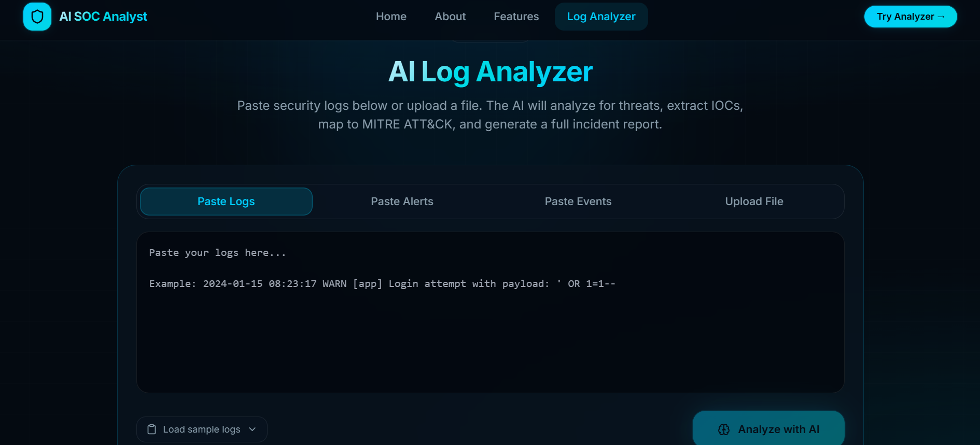Screen dimensions: 980x445
Task: Click the shield logo icon
Action: 37,17
